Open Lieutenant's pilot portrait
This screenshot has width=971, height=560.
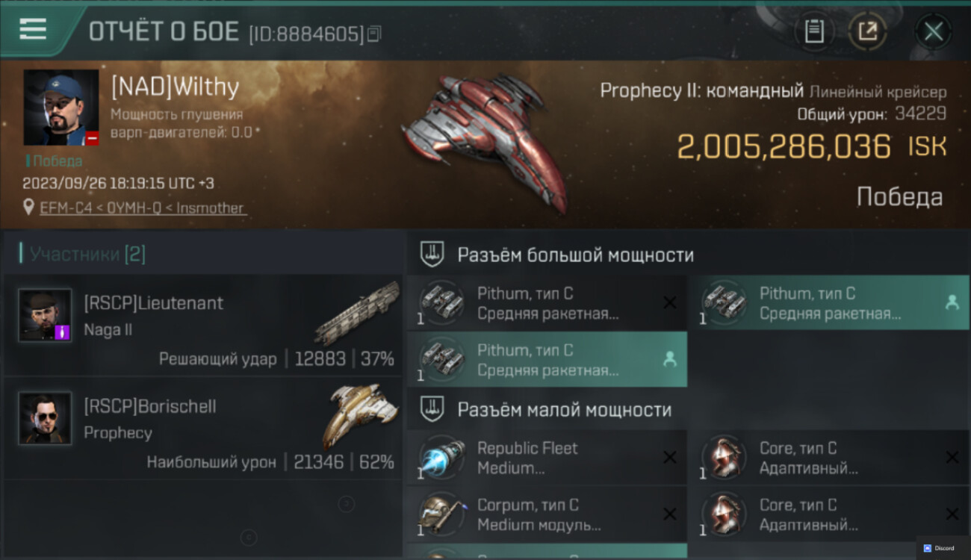click(45, 315)
